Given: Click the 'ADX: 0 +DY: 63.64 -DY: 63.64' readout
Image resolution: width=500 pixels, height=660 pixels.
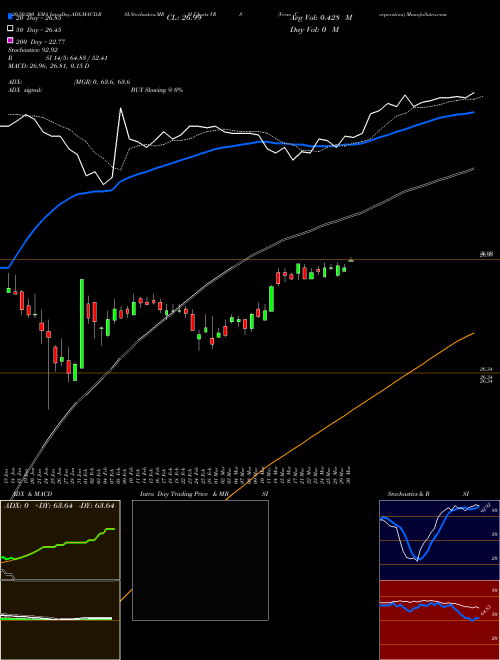Looking at the screenshot, I should tap(59, 506).
